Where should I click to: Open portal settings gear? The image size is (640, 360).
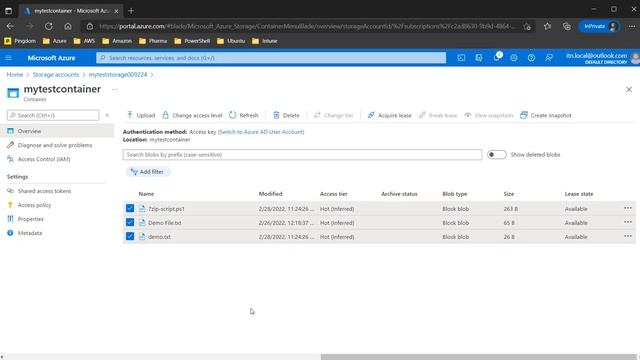coord(514,58)
